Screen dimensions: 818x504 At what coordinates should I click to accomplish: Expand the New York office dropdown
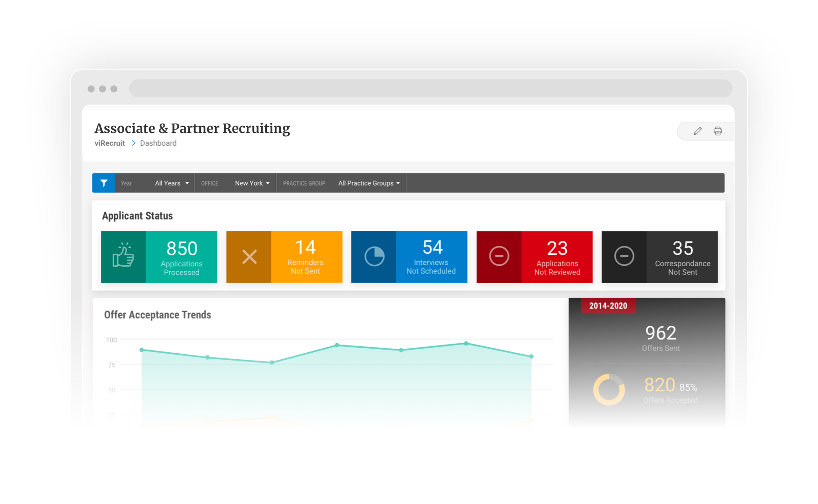[251, 183]
